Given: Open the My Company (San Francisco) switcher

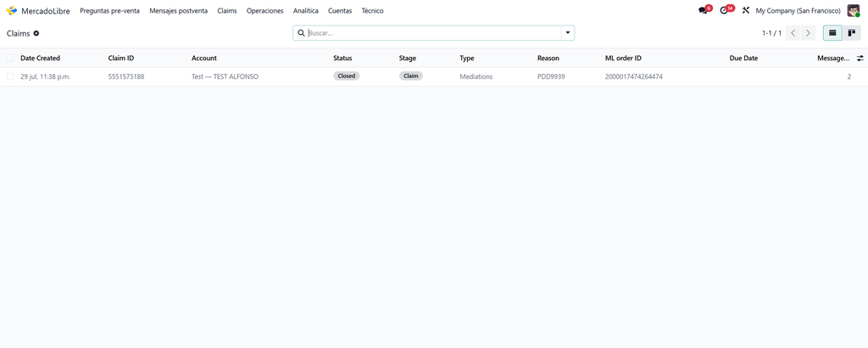Looking at the screenshot, I should (x=798, y=10).
